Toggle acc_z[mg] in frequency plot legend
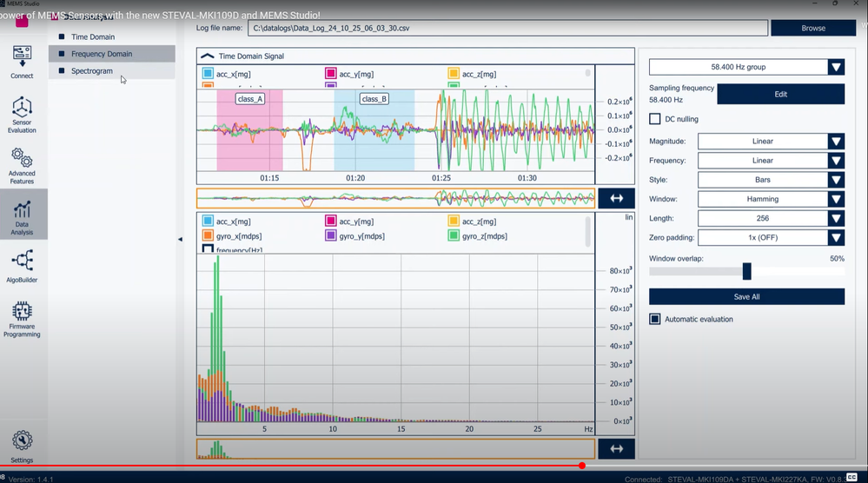Screen dimensions: 868x483 tap(454, 222)
